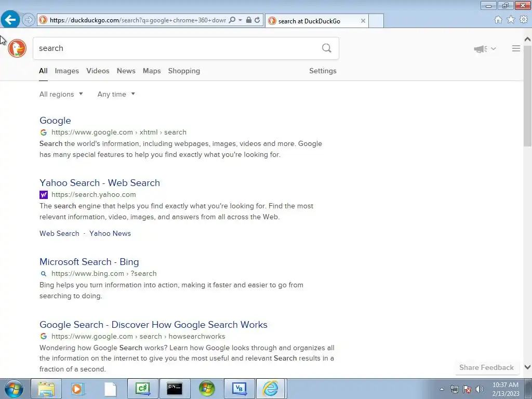Open Yahoo Search - Web Search result
Screen dimensions: 532x399
coord(99,183)
